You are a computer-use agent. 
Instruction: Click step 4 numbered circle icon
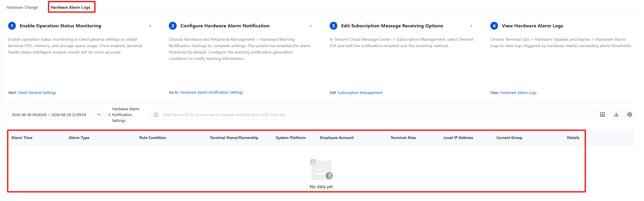(494, 26)
